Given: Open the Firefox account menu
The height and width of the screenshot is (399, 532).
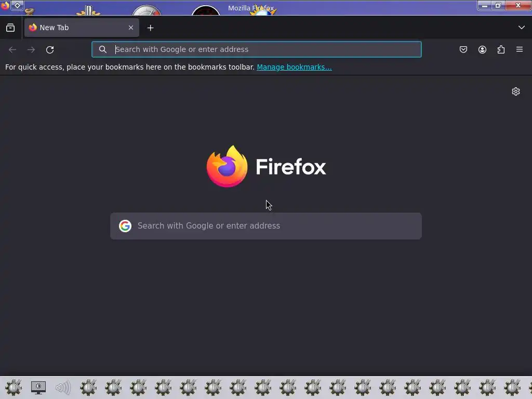Looking at the screenshot, I should [482, 49].
